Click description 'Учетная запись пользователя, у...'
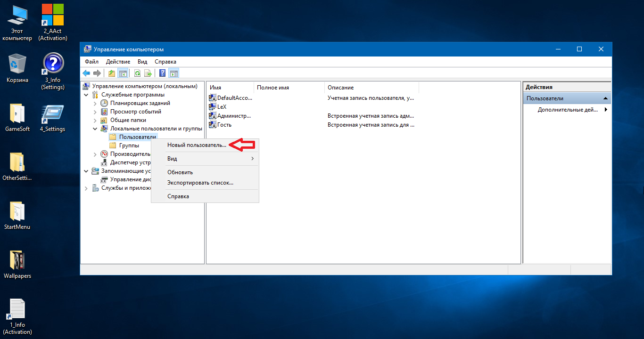This screenshot has height=339, width=644. [371, 98]
